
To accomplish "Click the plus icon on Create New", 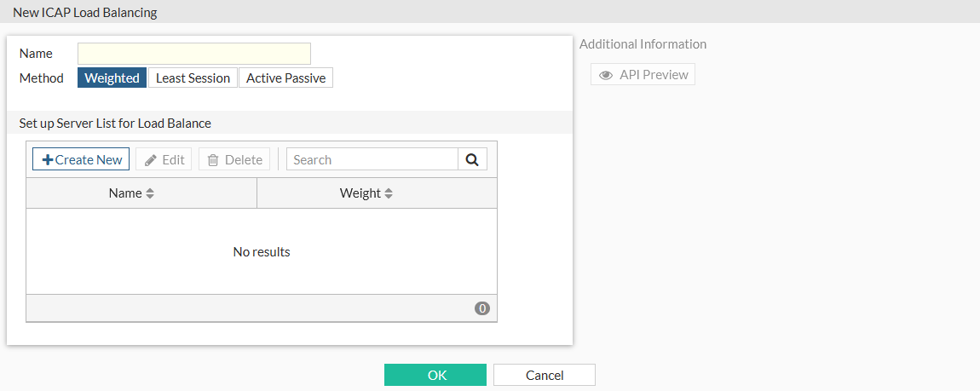I will [x=48, y=160].
